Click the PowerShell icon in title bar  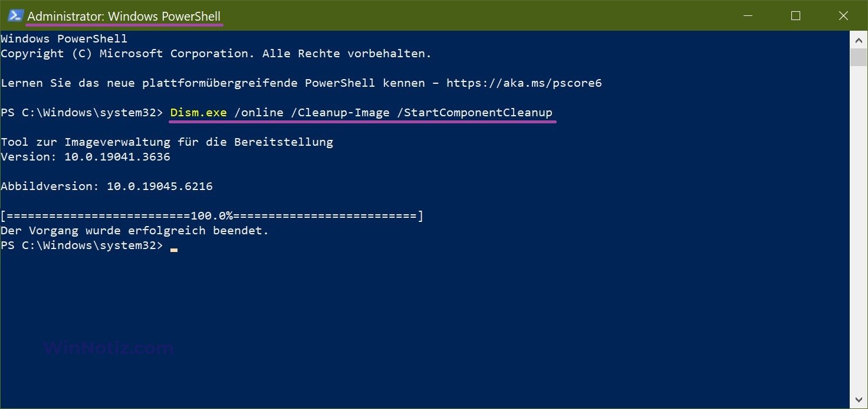point(15,16)
